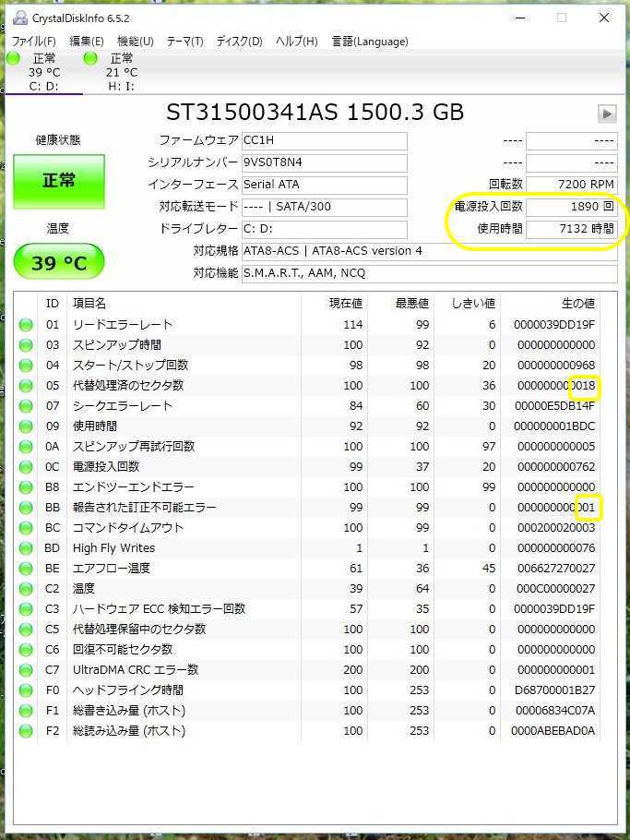This screenshot has height=840, width=630.
Task: Click the green status circle of C: D: disk
Action: (14, 58)
